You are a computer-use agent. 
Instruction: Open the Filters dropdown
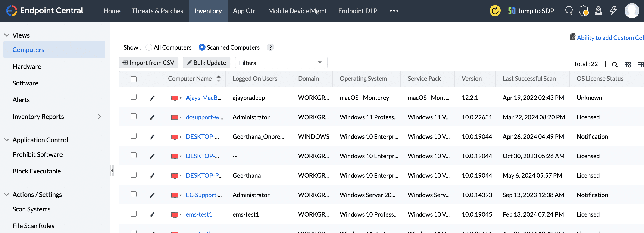pyautogui.click(x=281, y=63)
